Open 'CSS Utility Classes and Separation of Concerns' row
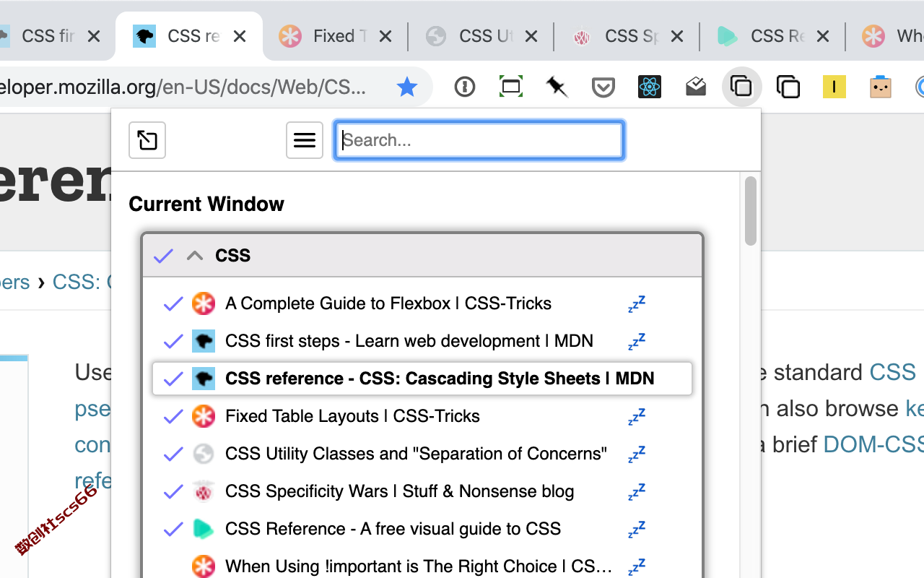This screenshot has width=924, height=578. coord(416,454)
